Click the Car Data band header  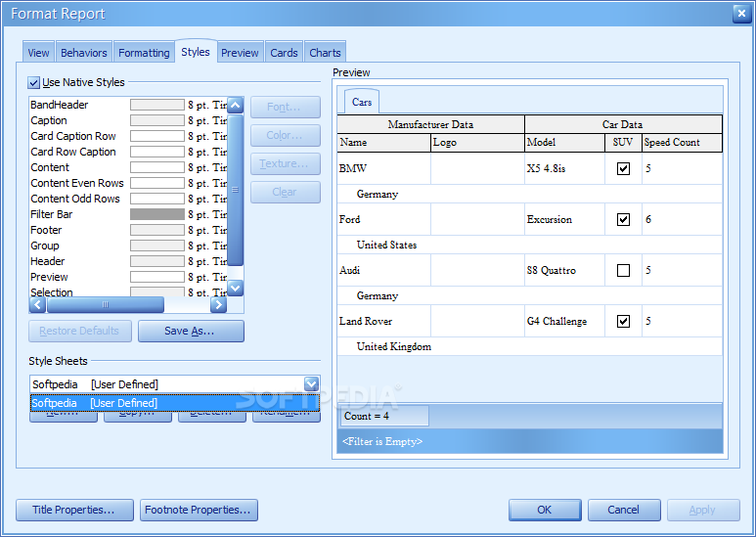click(623, 124)
